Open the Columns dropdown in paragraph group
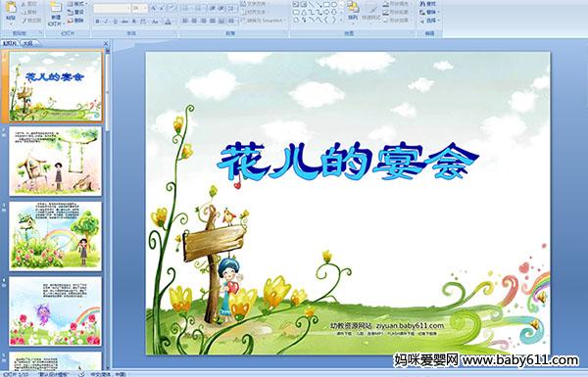 231,21
